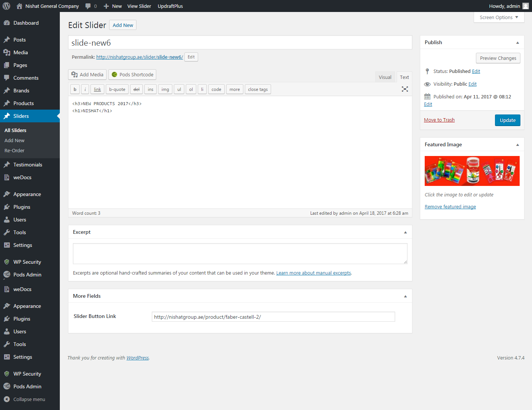Click the featured image thumbnail

point(472,171)
